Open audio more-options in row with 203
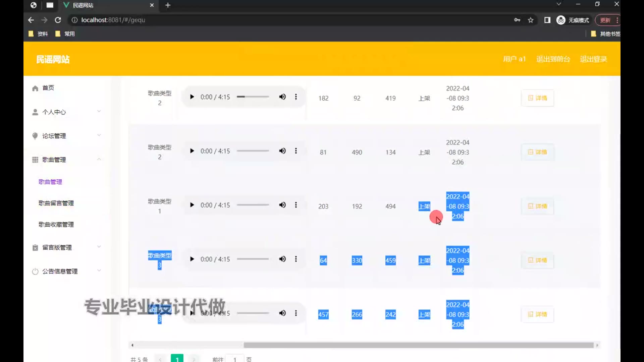The height and width of the screenshot is (362, 644). (x=296, y=205)
